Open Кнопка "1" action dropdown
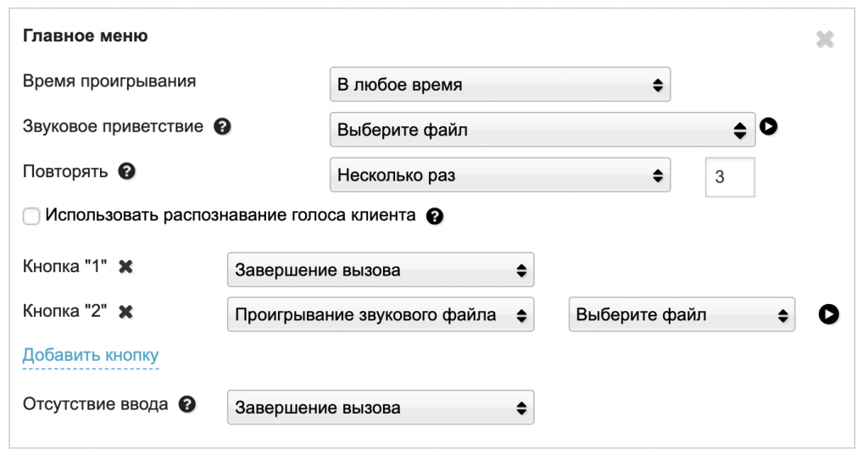The width and height of the screenshot is (868, 455). point(381,270)
